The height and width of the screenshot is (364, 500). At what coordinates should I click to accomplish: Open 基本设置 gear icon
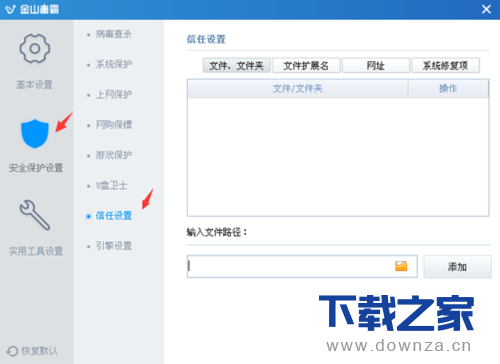pos(35,49)
